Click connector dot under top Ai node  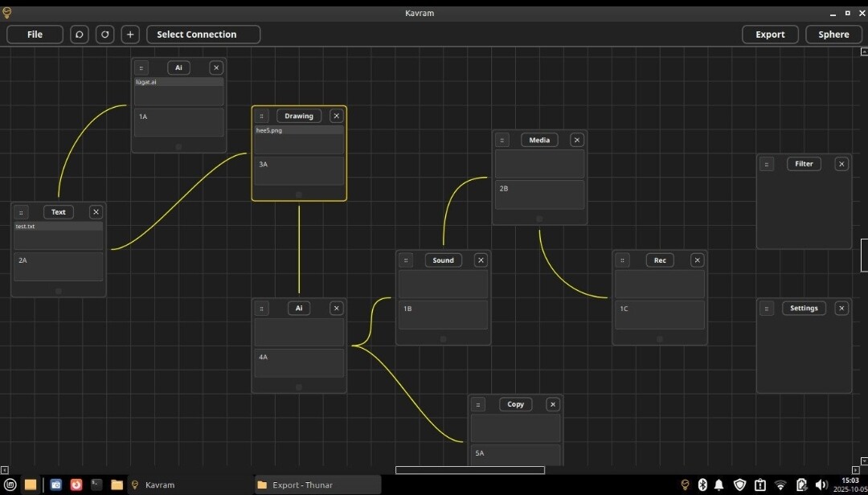pyautogui.click(x=178, y=147)
